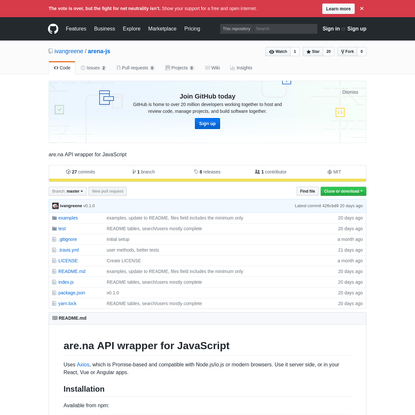This screenshot has height=415, width=415.
Task: Switch to the Wiki tab
Action: coord(212,68)
